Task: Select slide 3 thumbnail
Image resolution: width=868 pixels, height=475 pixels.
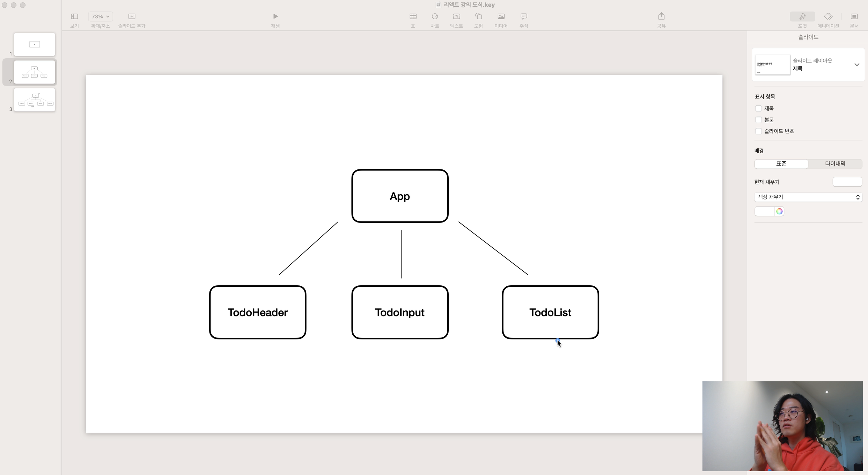Action: point(35,100)
